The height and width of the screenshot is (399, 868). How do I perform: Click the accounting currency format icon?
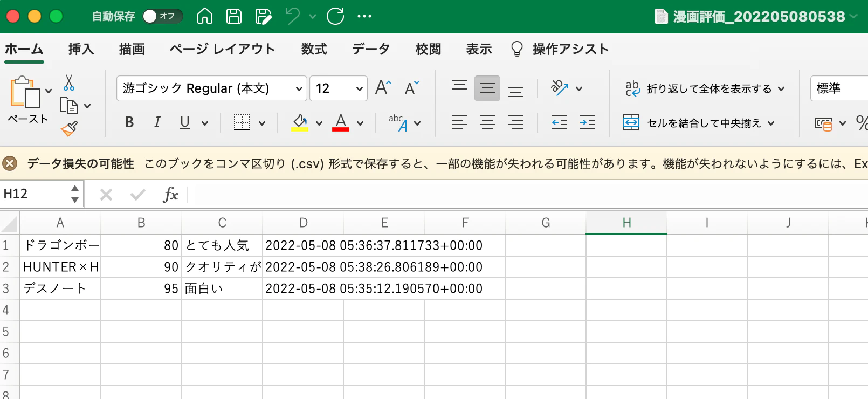tap(823, 123)
